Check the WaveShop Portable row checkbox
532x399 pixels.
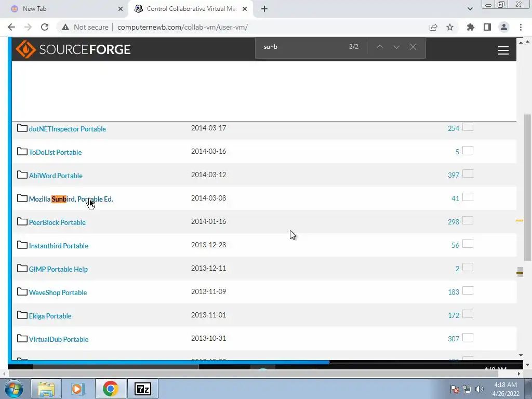468,291
